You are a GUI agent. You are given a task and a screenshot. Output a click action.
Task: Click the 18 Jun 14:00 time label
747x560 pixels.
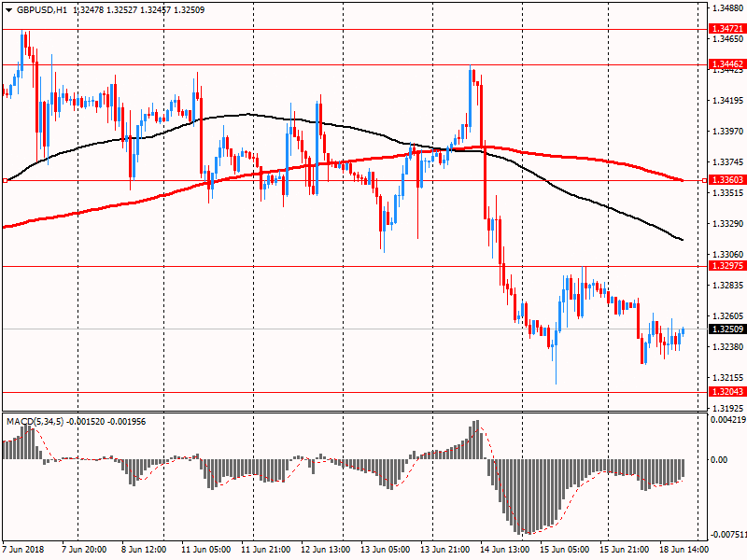pos(684,550)
